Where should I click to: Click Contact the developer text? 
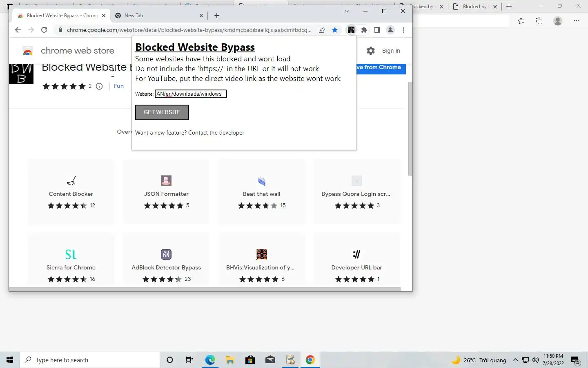click(x=216, y=133)
